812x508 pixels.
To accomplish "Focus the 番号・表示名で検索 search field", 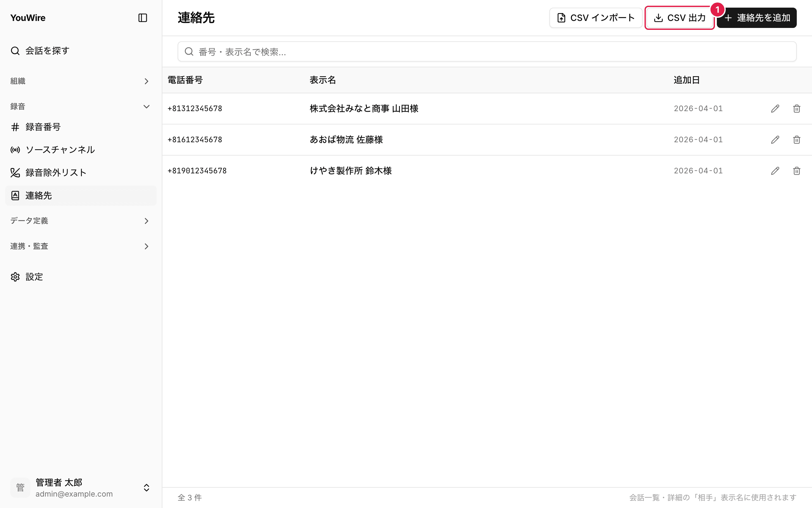I will tap(487, 51).
